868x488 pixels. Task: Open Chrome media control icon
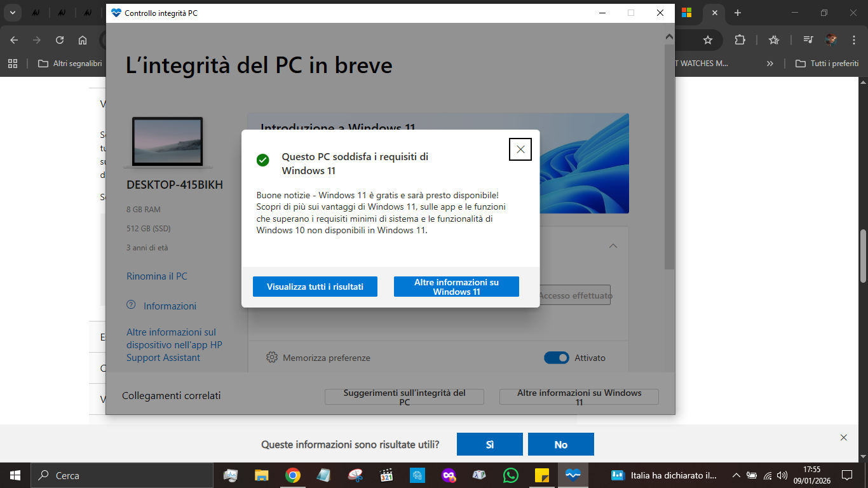pyautogui.click(x=808, y=40)
